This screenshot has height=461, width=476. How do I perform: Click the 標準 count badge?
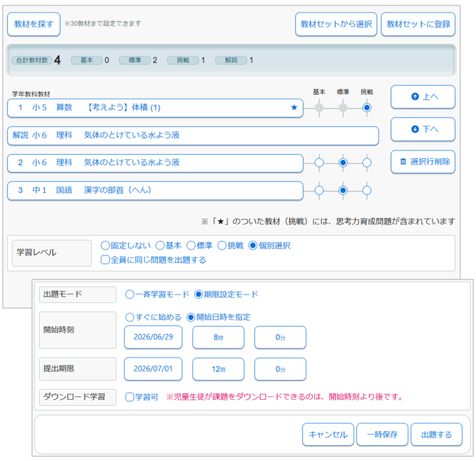click(135, 60)
